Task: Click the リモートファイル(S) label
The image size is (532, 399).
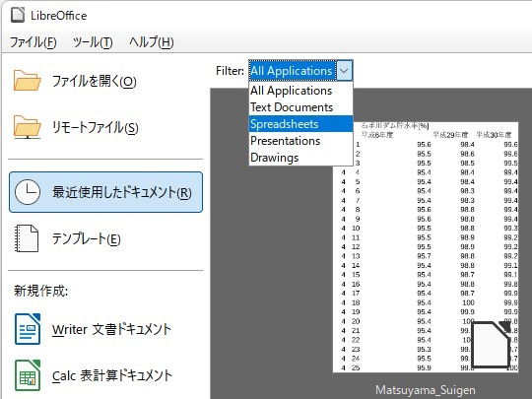Action: (x=96, y=127)
